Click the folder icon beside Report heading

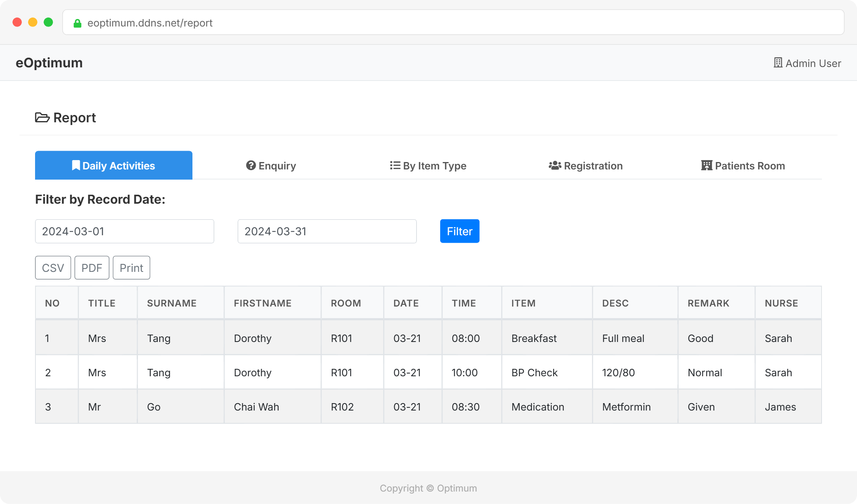[x=42, y=118]
